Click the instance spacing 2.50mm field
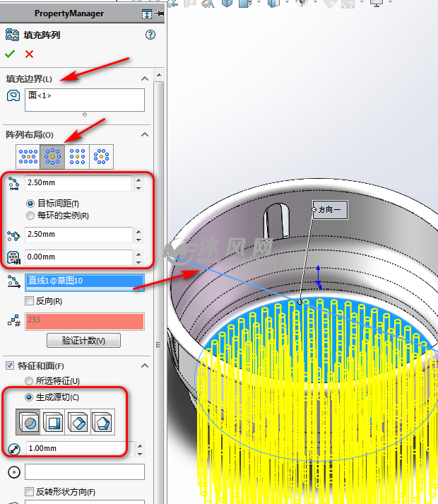 [78, 235]
